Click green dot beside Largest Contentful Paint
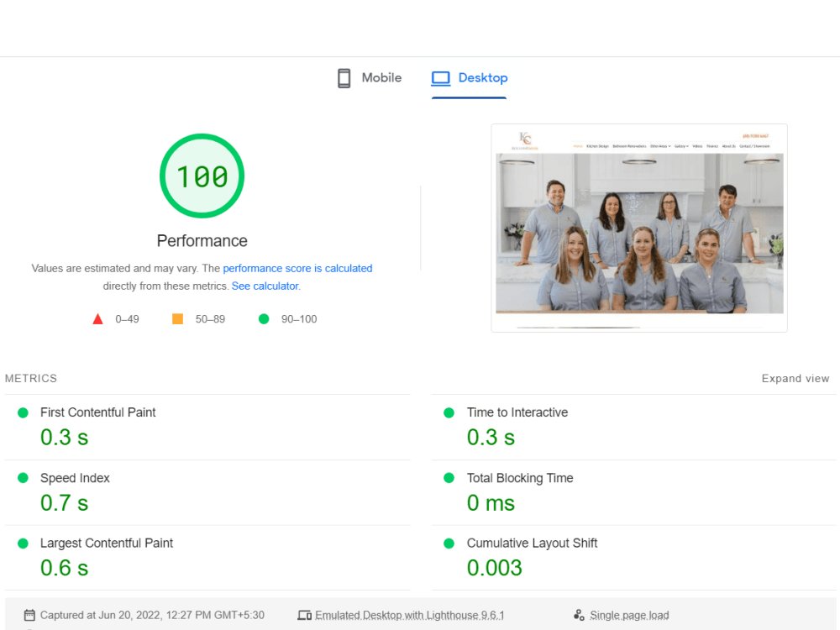Image resolution: width=840 pixels, height=630 pixels. [x=23, y=543]
